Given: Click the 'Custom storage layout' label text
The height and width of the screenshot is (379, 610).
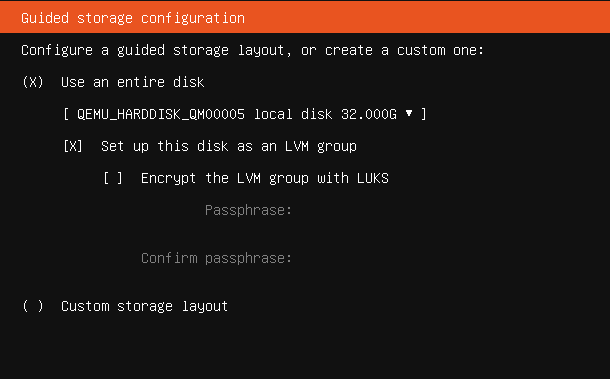Looking at the screenshot, I should click(x=144, y=306).
